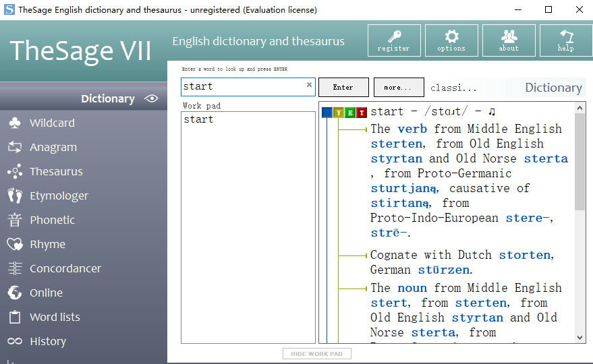Follow the 'stere-' root link
This screenshot has width=593, height=364.
pyautogui.click(x=528, y=218)
